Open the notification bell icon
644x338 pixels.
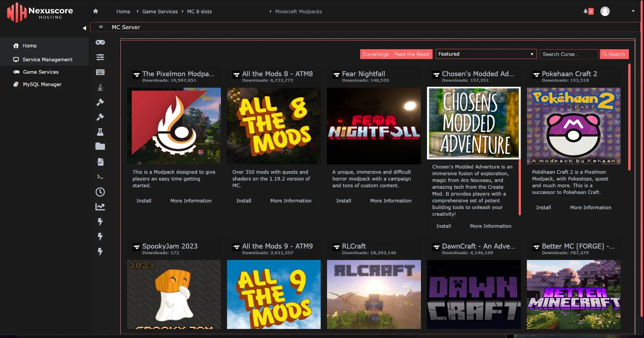pos(586,11)
